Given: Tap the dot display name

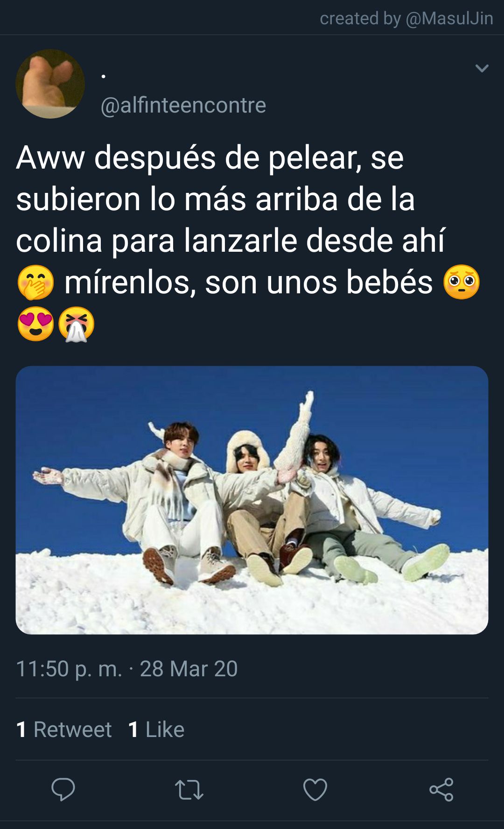Looking at the screenshot, I should point(103,76).
